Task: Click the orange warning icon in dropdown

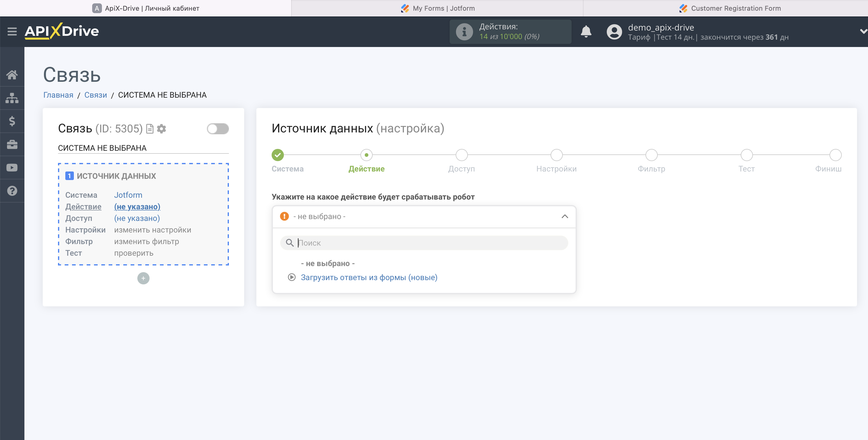Action: [284, 216]
